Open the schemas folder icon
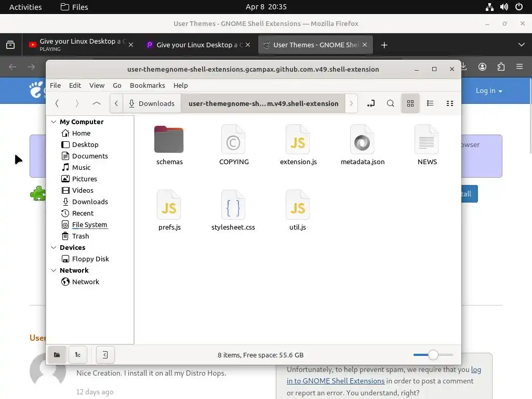This screenshot has height=399, width=532. pos(169,139)
